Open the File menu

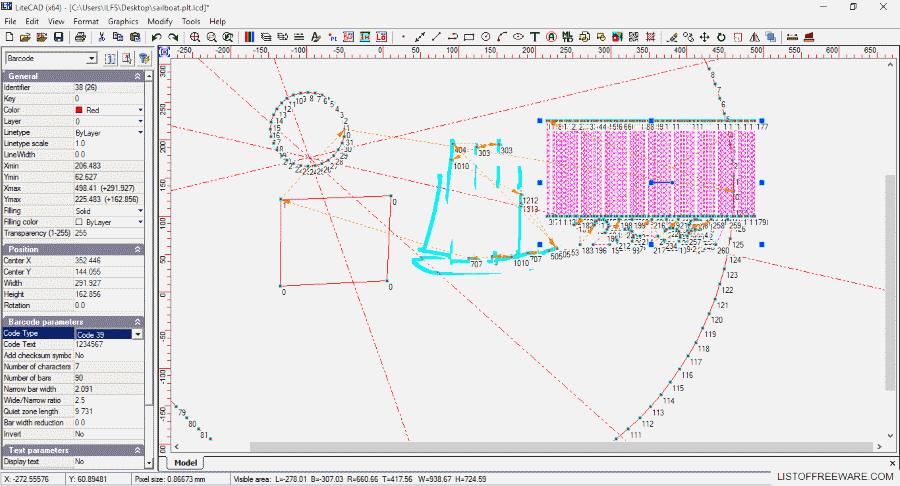(x=10, y=21)
